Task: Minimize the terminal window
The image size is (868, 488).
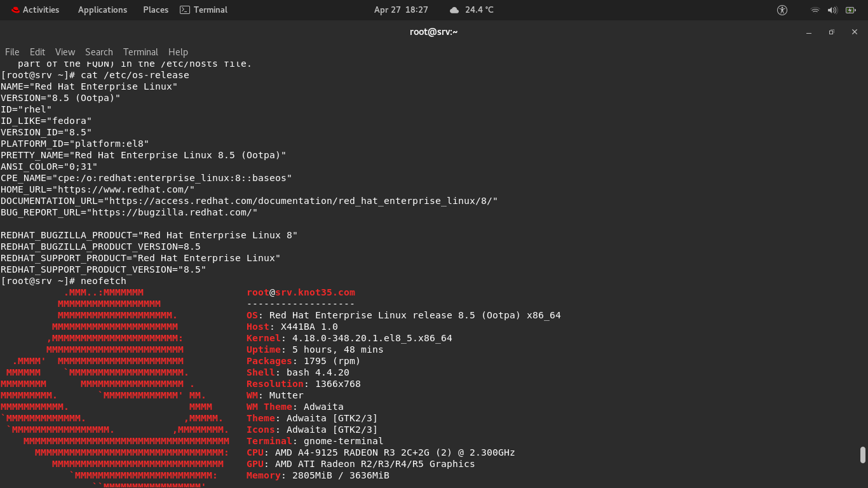Action: (x=809, y=32)
